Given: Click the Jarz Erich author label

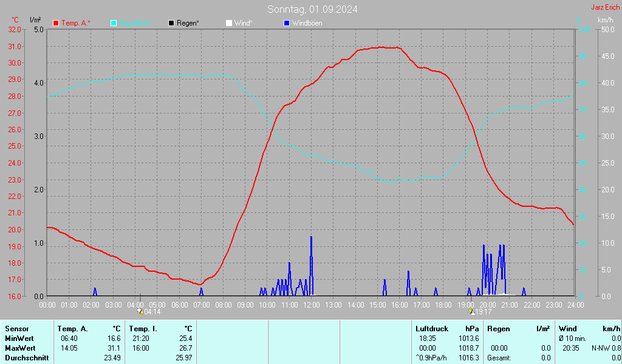Looking at the screenshot, I should [605, 8].
